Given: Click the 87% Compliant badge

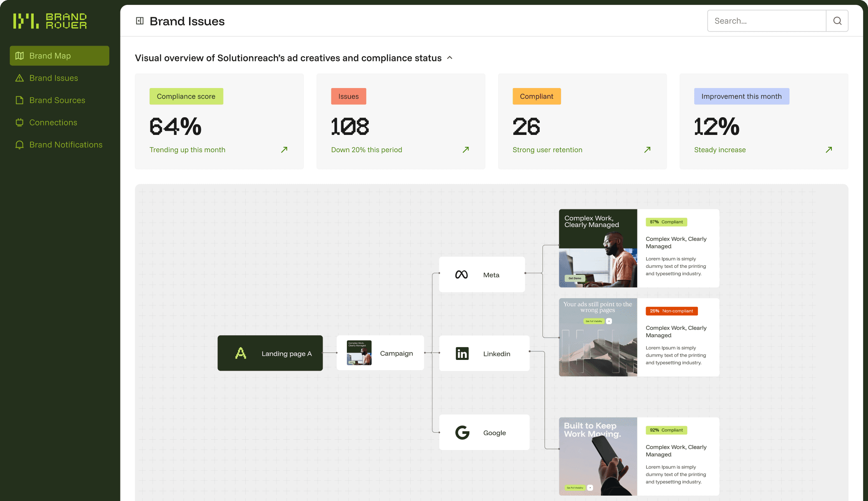Looking at the screenshot, I should pos(666,222).
